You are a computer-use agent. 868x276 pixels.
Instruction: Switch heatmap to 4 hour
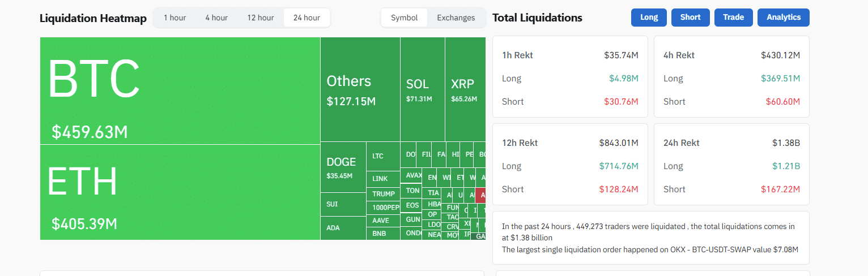click(216, 18)
